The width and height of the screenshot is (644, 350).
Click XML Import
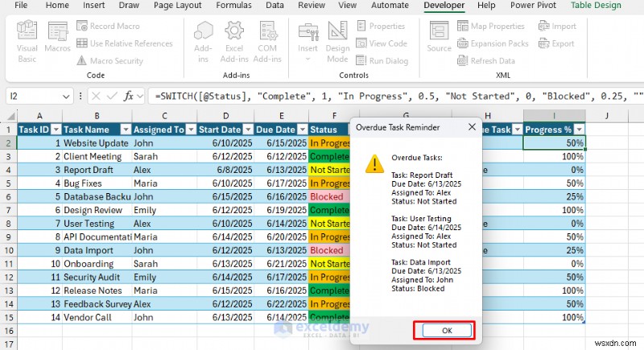557,26
